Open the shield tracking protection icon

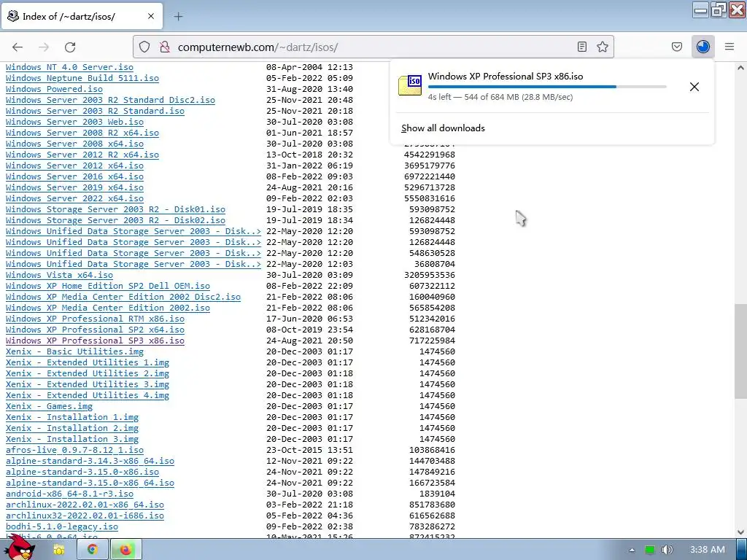(144, 47)
